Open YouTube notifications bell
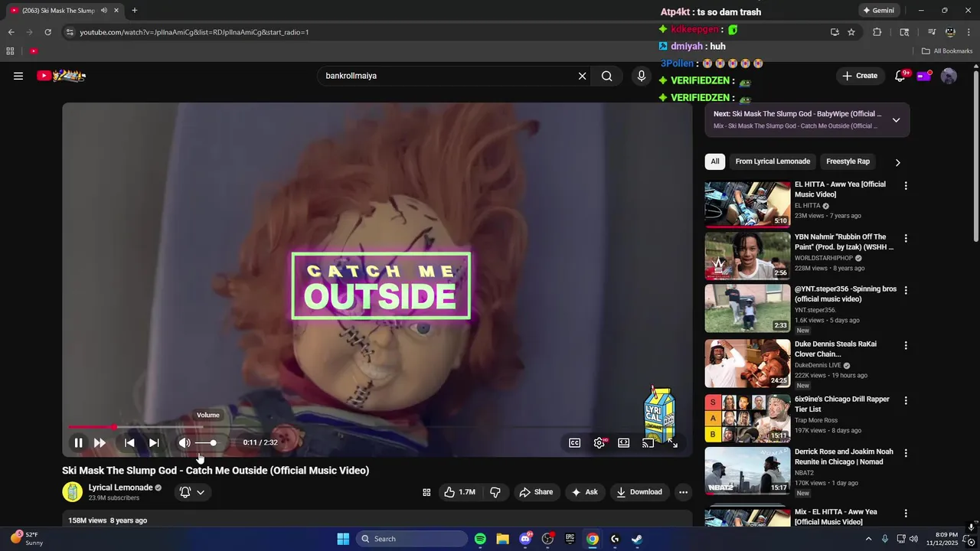The height and width of the screenshot is (551, 980). tap(900, 76)
